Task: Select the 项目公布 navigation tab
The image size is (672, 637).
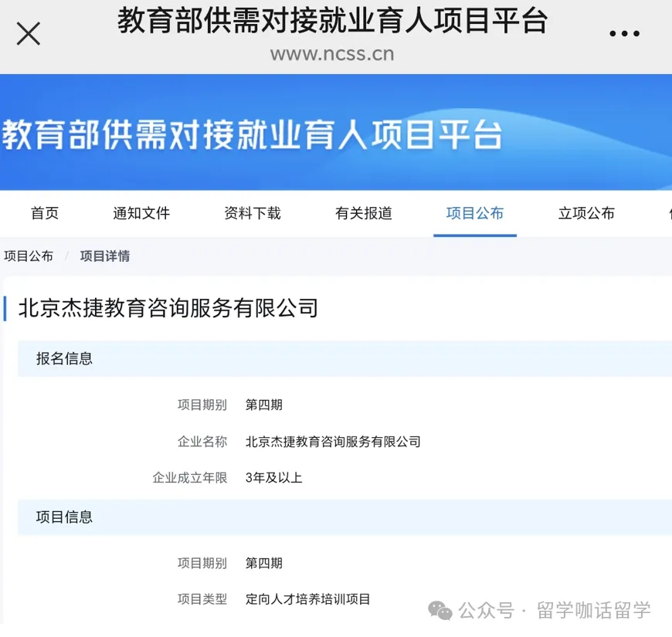Action: pyautogui.click(x=475, y=213)
